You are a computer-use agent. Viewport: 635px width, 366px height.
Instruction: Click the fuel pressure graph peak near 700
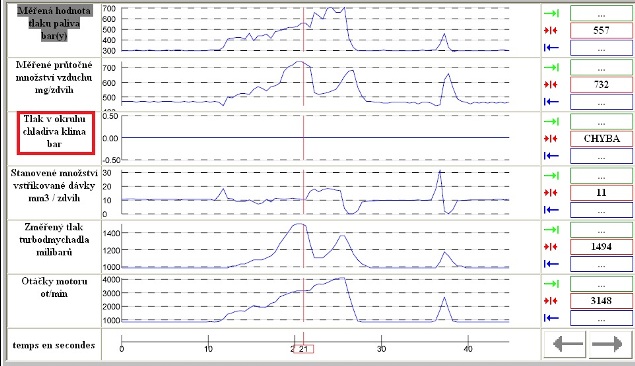[x=330, y=8]
